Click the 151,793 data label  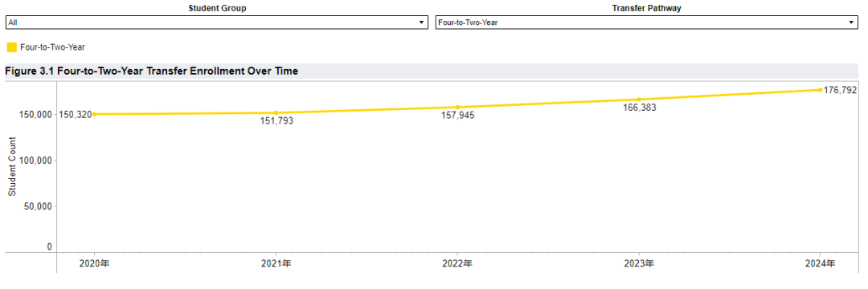point(276,121)
